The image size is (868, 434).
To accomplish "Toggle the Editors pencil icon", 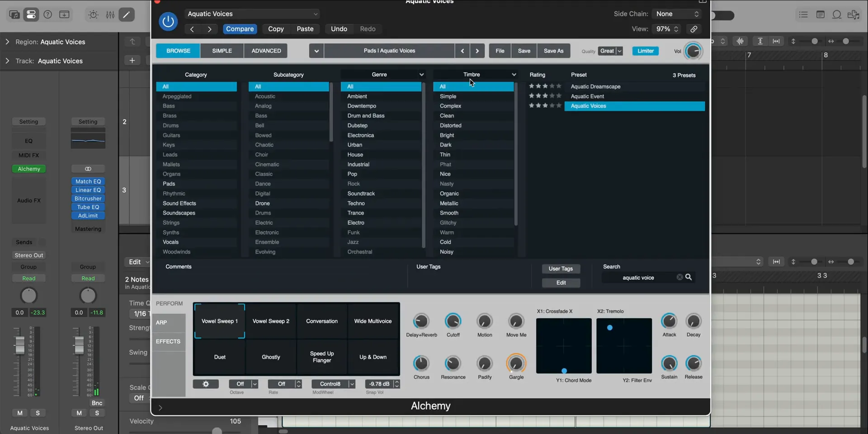I will click(127, 14).
